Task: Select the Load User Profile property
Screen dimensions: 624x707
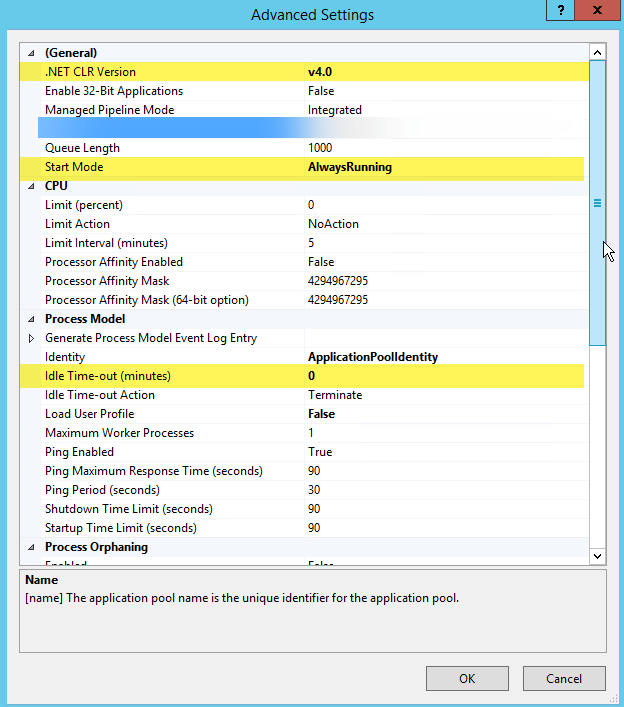Action: pos(90,414)
